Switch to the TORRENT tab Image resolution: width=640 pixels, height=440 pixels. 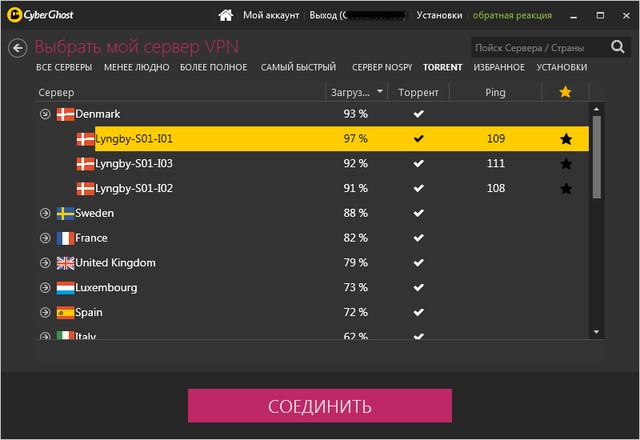coord(442,68)
